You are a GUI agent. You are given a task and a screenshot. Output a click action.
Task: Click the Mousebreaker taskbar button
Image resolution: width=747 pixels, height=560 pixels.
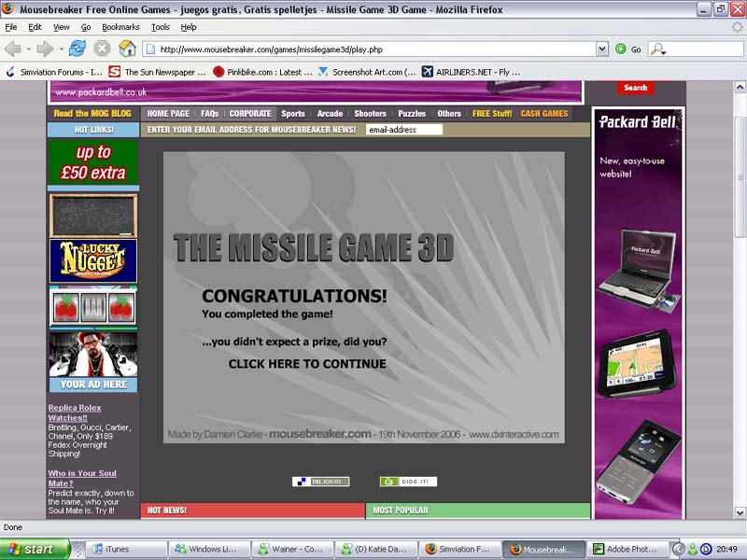click(544, 549)
